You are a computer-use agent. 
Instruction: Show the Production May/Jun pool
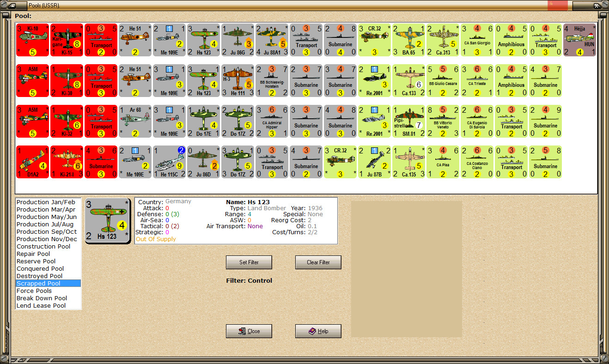(48, 217)
